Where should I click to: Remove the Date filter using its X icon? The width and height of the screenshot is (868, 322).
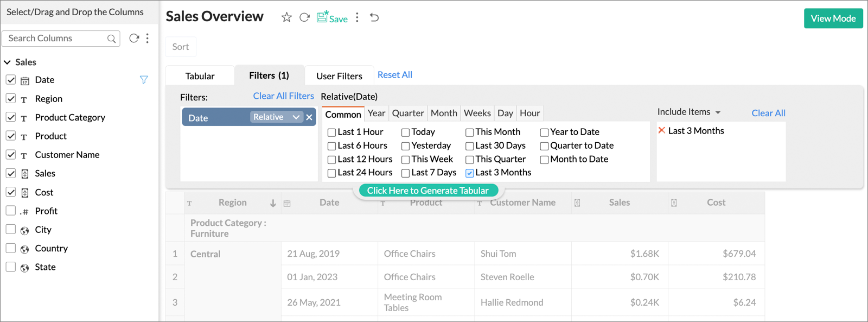pos(309,117)
